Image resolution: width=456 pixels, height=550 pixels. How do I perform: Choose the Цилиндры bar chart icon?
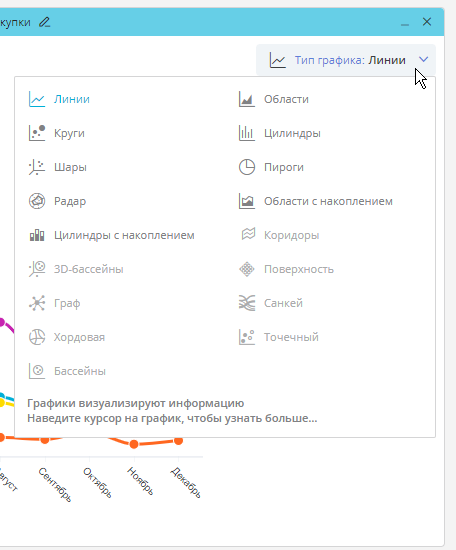[247, 133]
